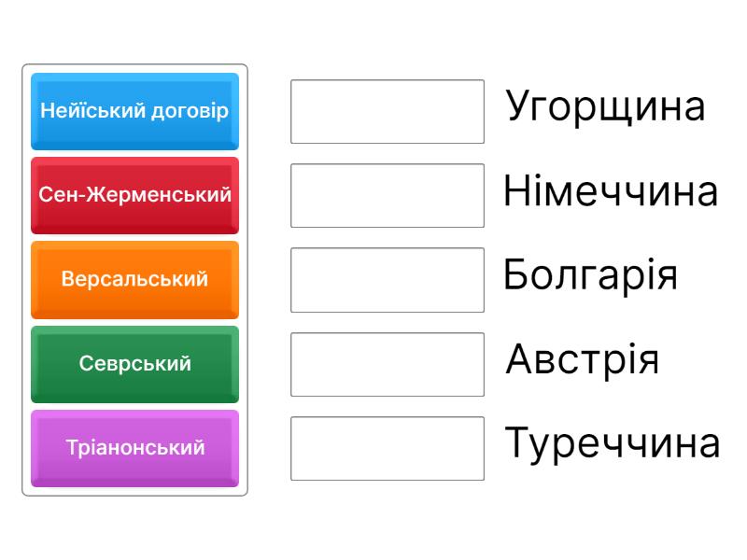The height and width of the screenshot is (560, 747).
Task: Select the drop box for Болгарія
Action: 388,280
